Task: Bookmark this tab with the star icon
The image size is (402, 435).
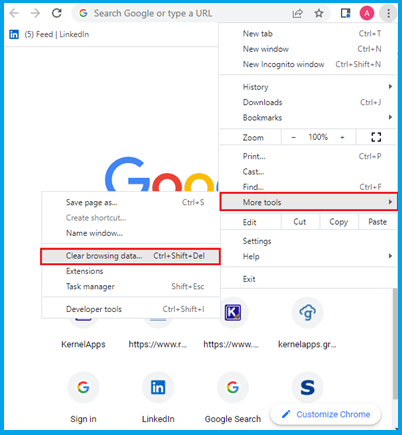Action: pos(319,13)
